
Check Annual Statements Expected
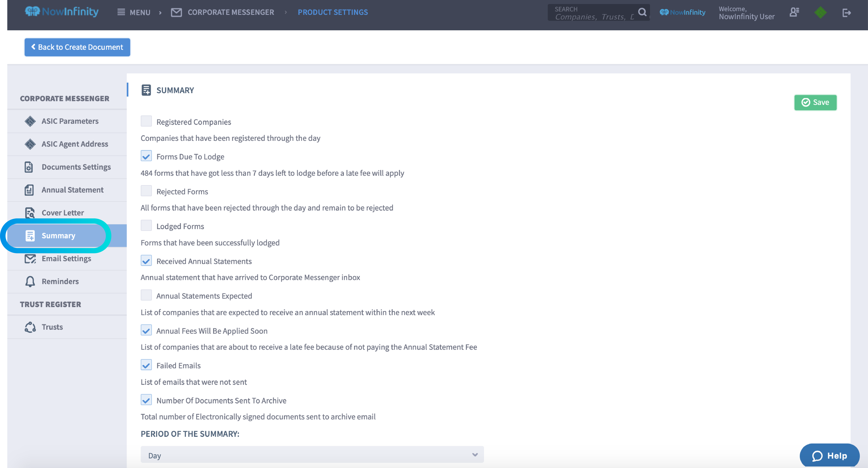tap(146, 295)
